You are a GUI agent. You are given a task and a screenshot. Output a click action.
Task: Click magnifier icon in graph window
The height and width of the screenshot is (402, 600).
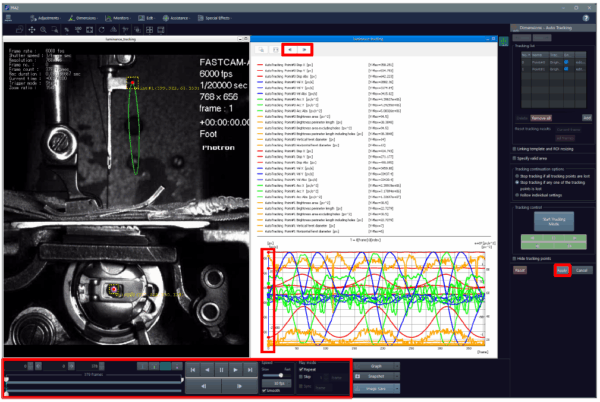pos(261,48)
